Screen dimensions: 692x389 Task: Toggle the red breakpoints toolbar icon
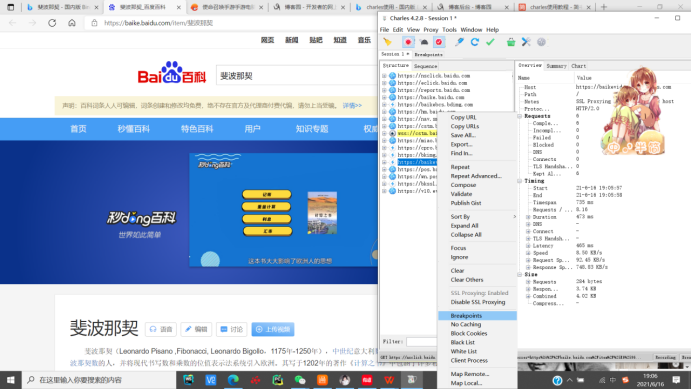[x=439, y=42]
